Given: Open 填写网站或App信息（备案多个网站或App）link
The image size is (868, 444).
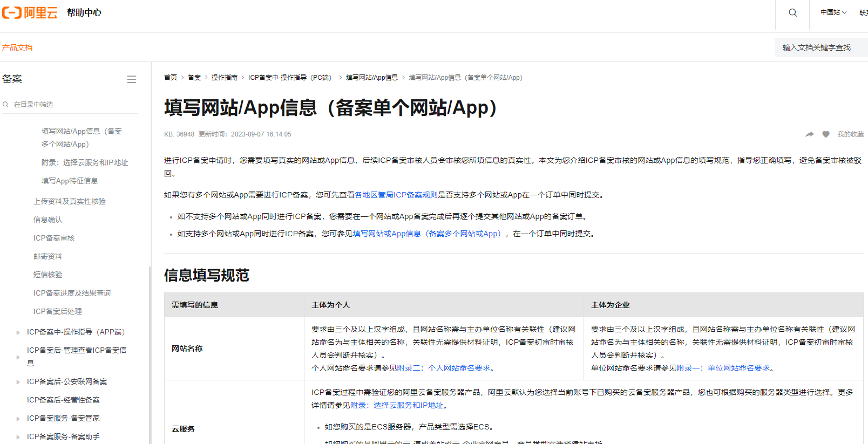Looking at the screenshot, I should (429, 234).
